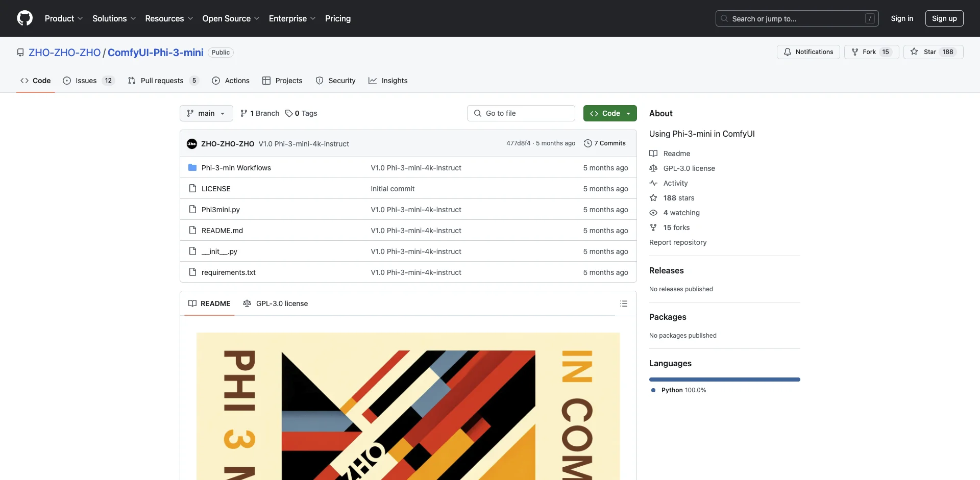Click the Initial commit message link
Screen dimensions: 980x480
(x=393, y=189)
